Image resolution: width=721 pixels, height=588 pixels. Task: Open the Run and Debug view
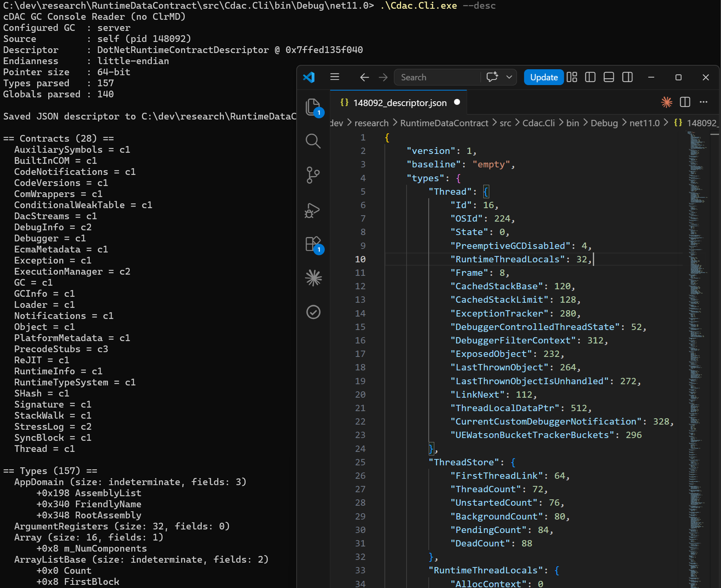(312, 210)
